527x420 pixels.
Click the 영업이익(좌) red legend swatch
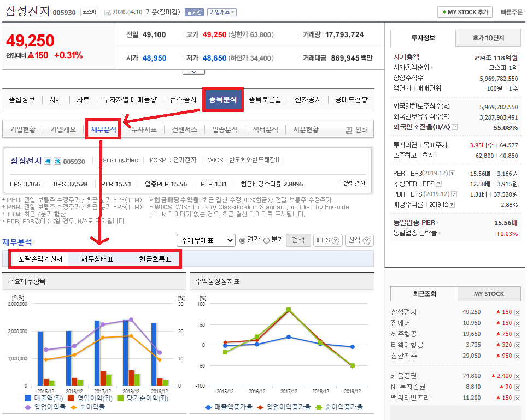point(71,399)
